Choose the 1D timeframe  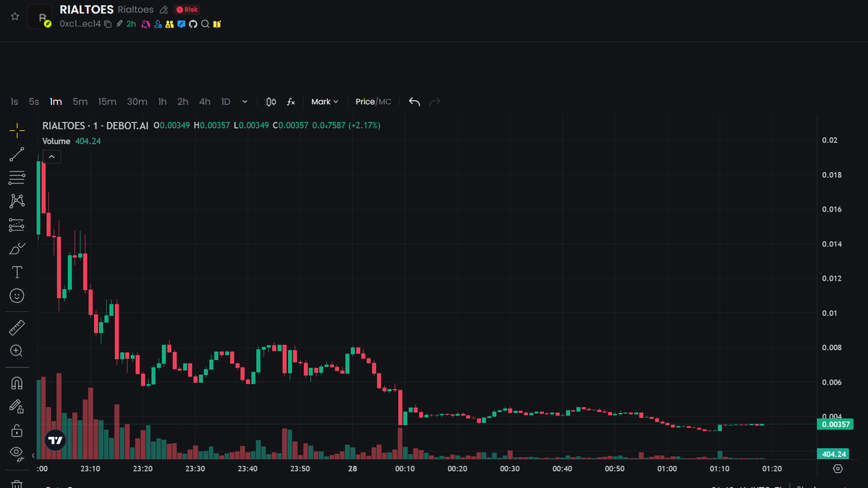pyautogui.click(x=226, y=102)
